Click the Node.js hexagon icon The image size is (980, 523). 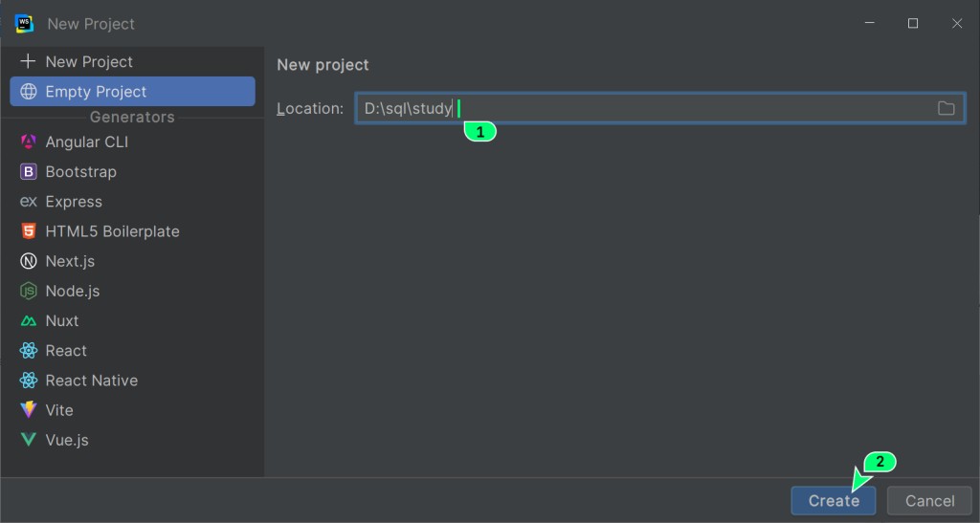[x=29, y=291]
